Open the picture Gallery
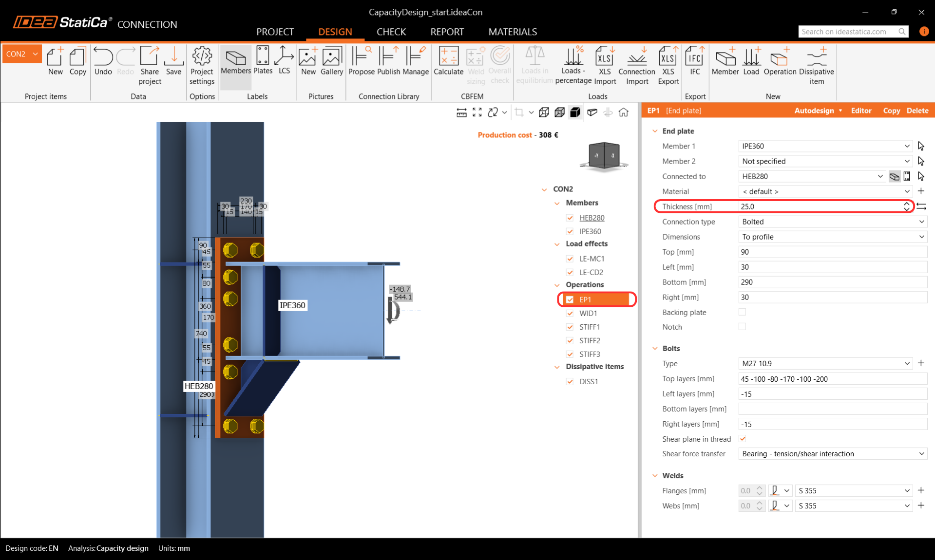The height and width of the screenshot is (560, 935). point(331,61)
